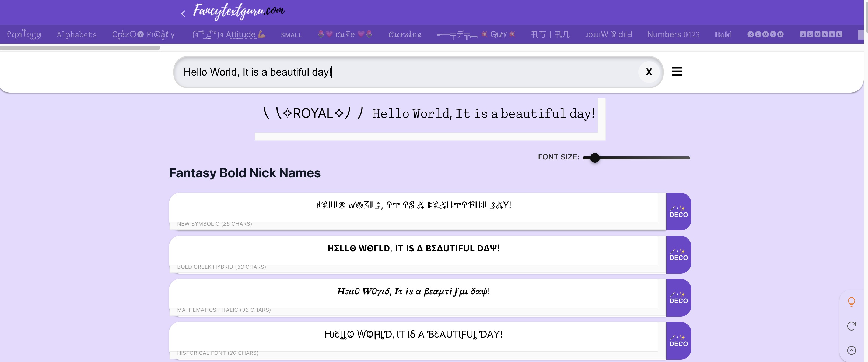Viewport: 868px width, 362px height.
Task: Click the BOLD GREEK HYBRID (33 CHARS) label
Action: [x=222, y=267]
